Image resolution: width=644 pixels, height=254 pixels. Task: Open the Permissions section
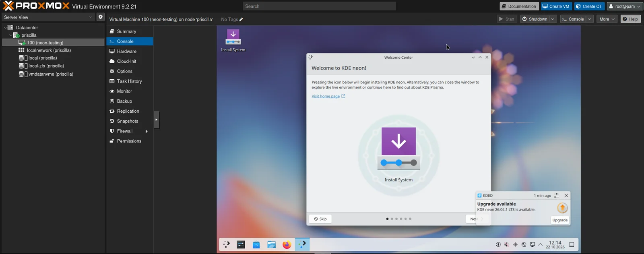coord(130,141)
